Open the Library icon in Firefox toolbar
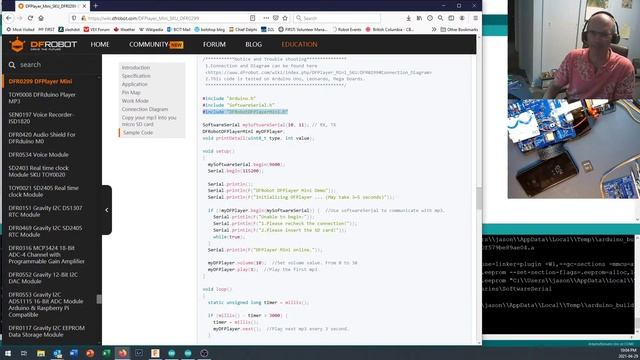 (x=419, y=18)
